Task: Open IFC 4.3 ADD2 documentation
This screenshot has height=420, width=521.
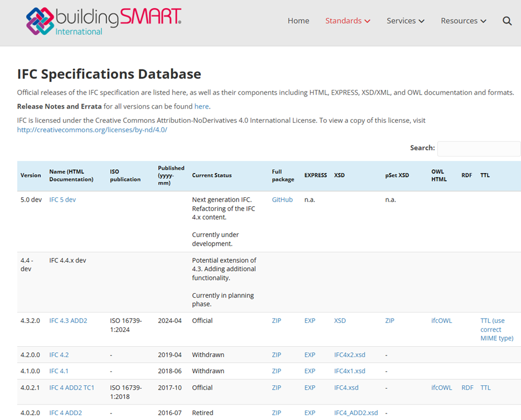Action: click(68, 321)
